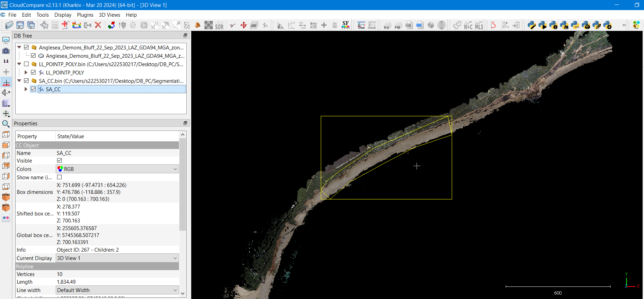Open the Colors RGB dropdown

[117, 169]
